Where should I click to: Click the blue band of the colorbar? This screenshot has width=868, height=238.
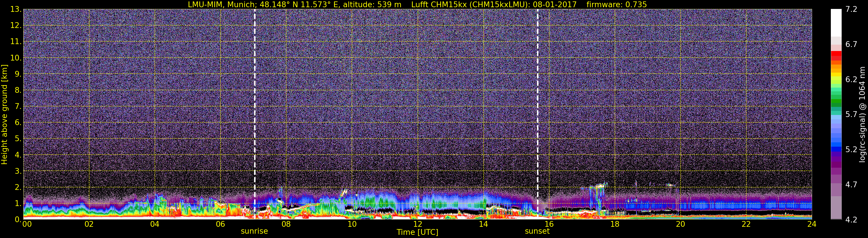coord(836,145)
